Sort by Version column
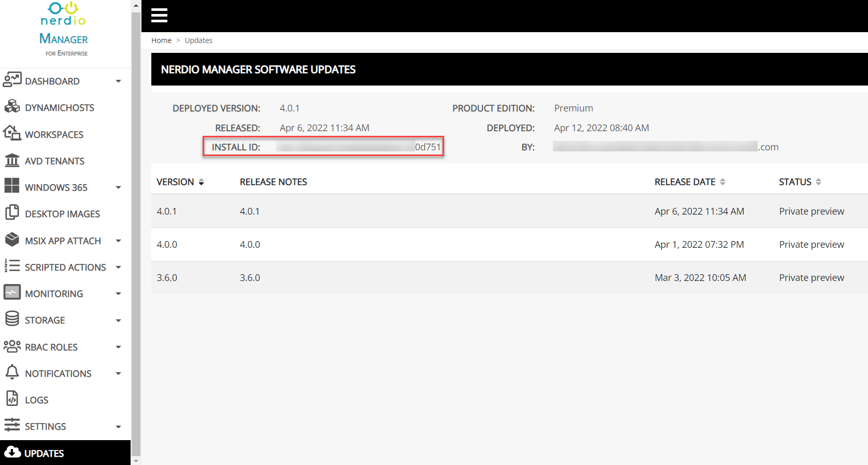 click(x=180, y=182)
